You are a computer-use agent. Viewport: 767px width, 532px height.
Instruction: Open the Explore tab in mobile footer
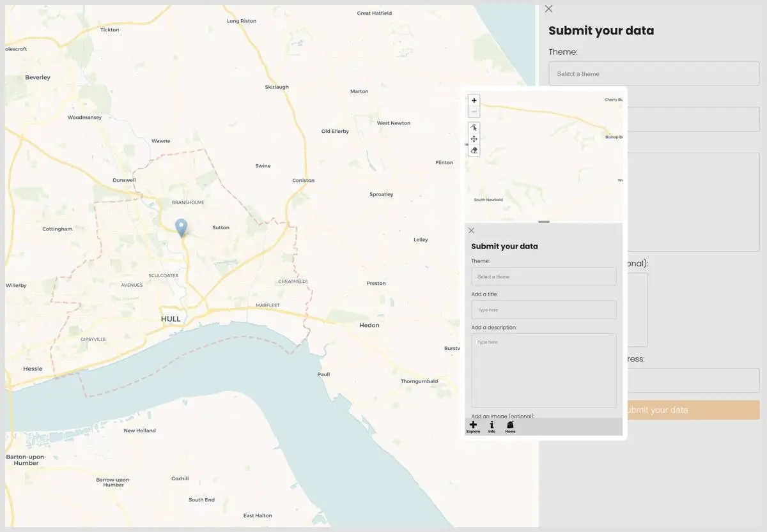(473, 427)
